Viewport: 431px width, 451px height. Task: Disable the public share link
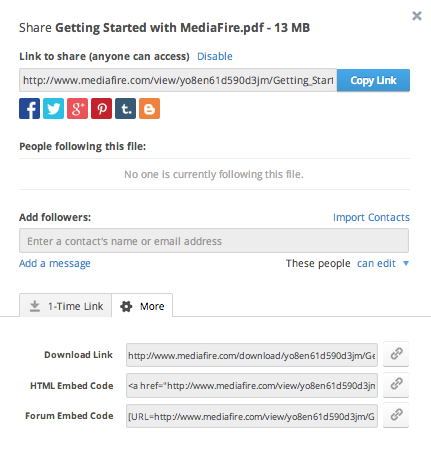click(215, 56)
